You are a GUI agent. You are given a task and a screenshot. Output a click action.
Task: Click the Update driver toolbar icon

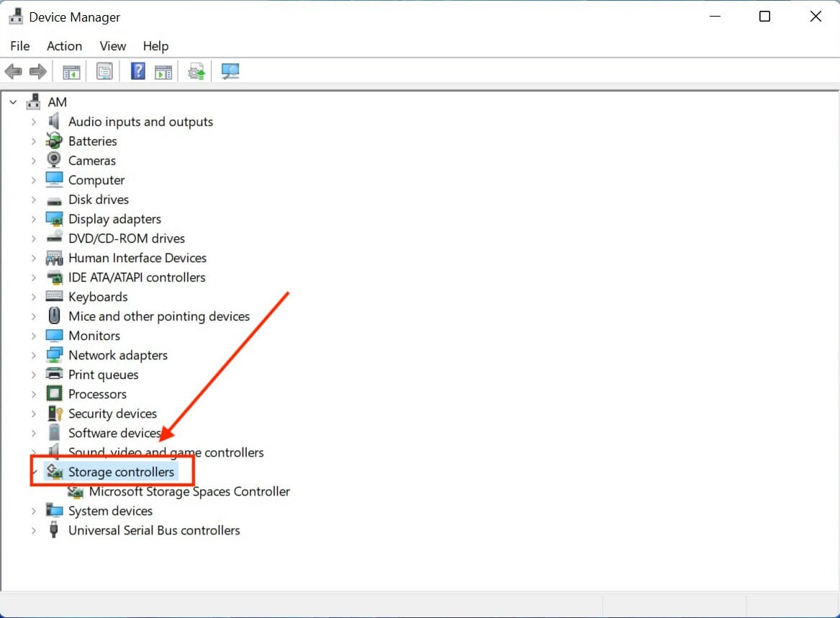point(196,71)
